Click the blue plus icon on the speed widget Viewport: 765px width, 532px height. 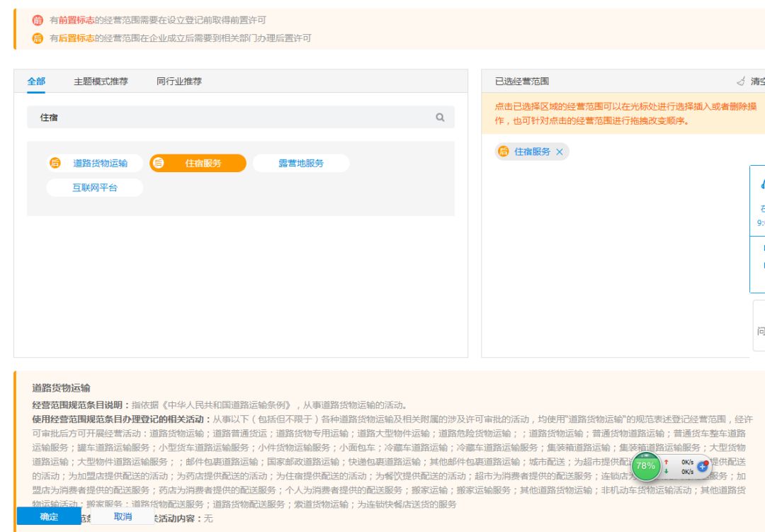(x=703, y=467)
